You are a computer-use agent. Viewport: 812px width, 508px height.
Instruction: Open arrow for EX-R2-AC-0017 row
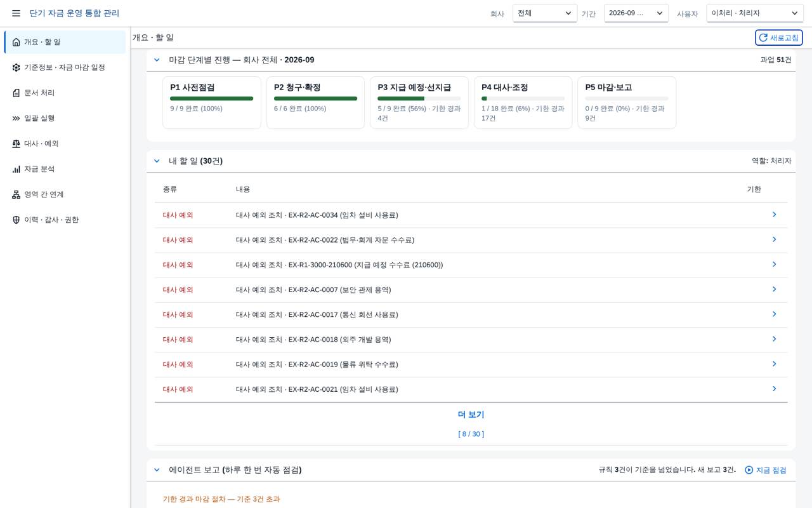point(774,314)
